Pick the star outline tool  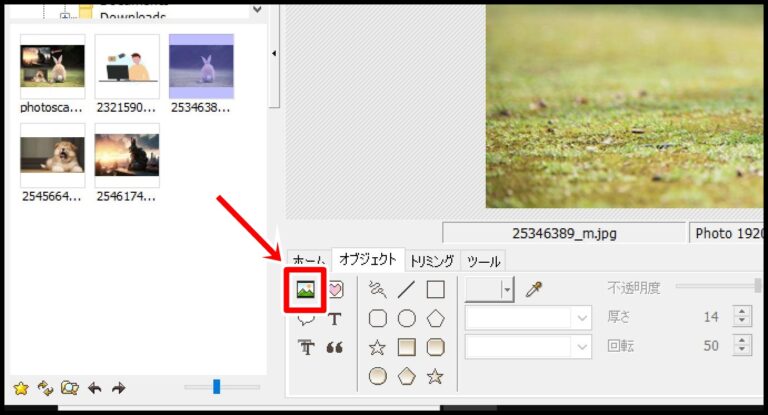(x=378, y=347)
